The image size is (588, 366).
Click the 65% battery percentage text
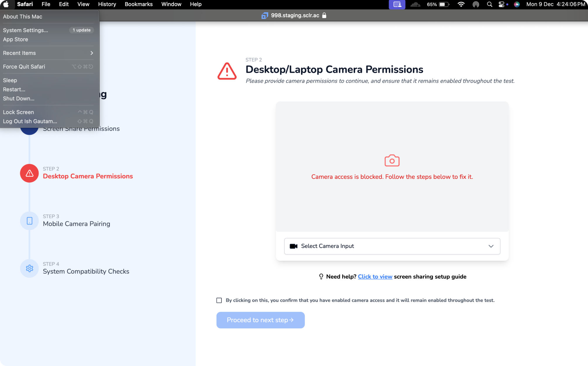432,4
